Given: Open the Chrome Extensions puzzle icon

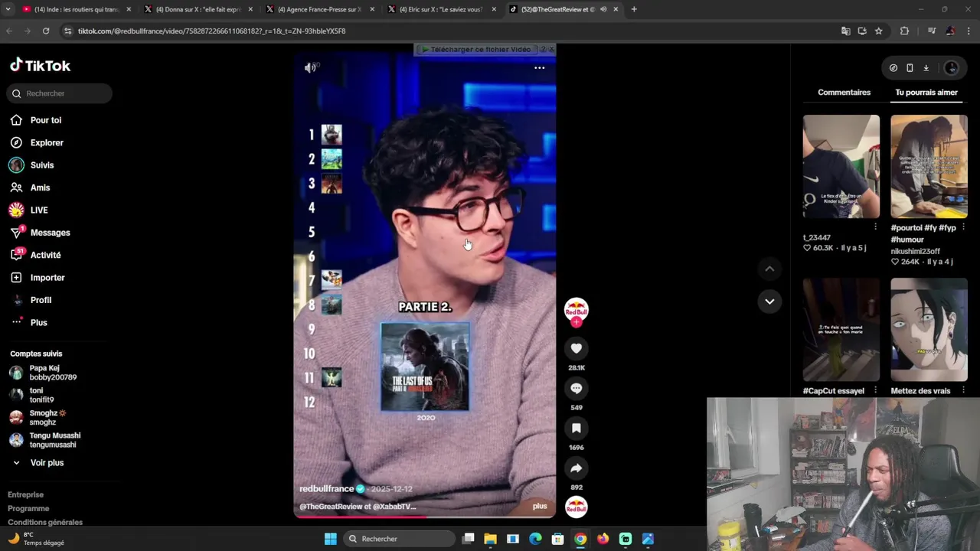Looking at the screenshot, I should tap(904, 31).
